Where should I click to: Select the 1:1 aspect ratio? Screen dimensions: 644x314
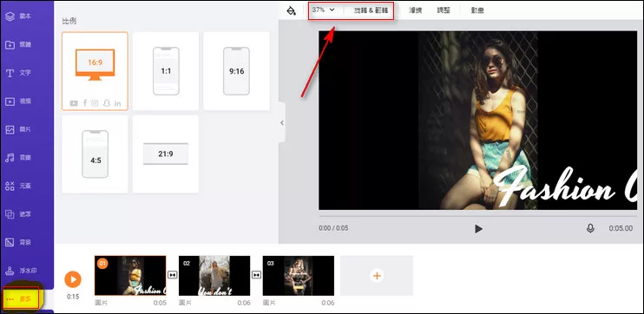[166, 71]
